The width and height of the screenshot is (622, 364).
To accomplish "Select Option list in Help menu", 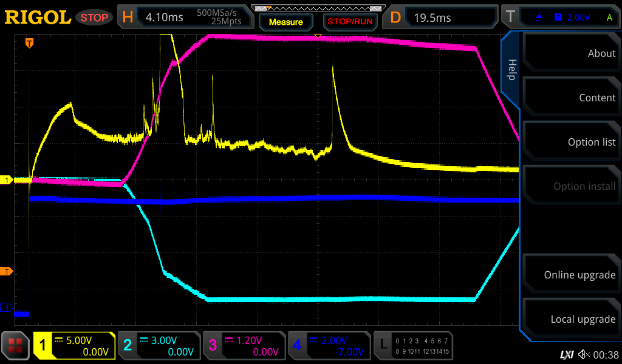I will [x=571, y=142].
